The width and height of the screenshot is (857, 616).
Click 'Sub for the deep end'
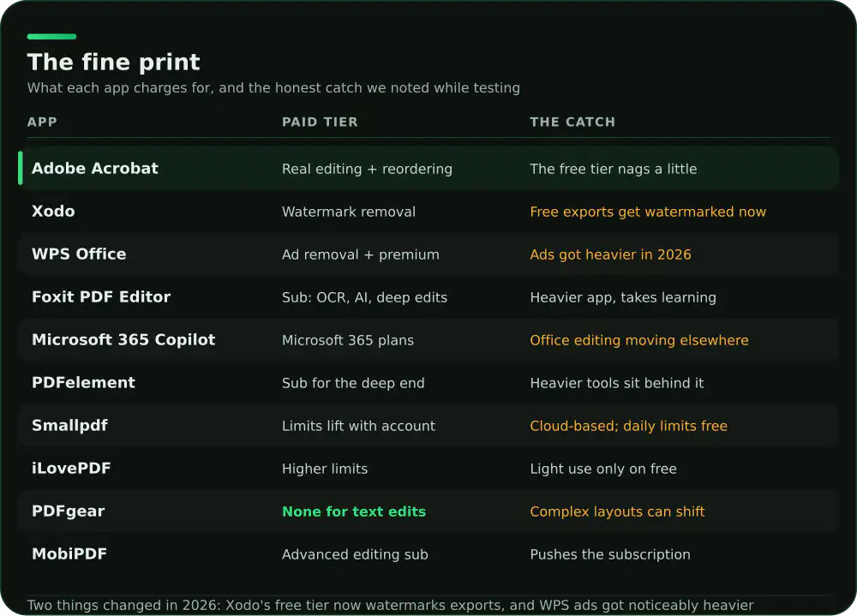(353, 383)
